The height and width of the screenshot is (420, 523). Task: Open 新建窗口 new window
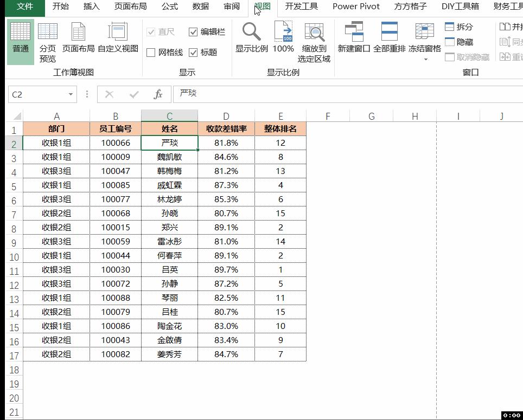point(354,37)
